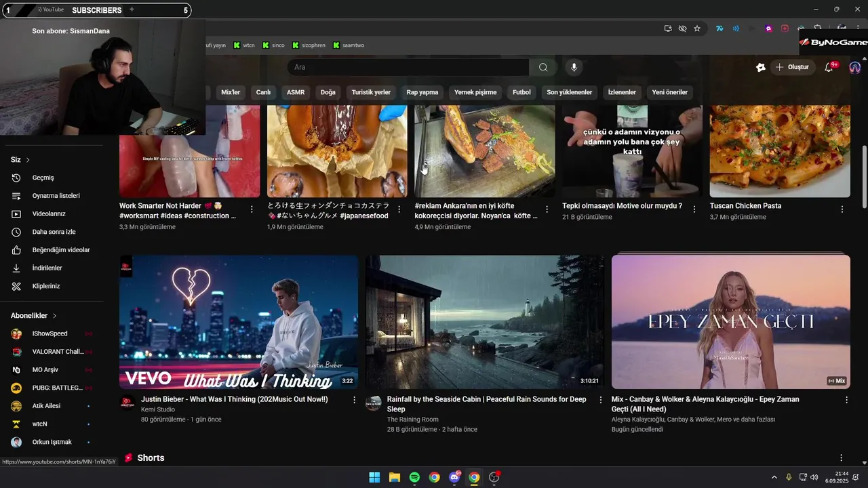Viewport: 868px width, 488px height.
Task: Open the sizophren bookmark
Action: [x=309, y=45]
